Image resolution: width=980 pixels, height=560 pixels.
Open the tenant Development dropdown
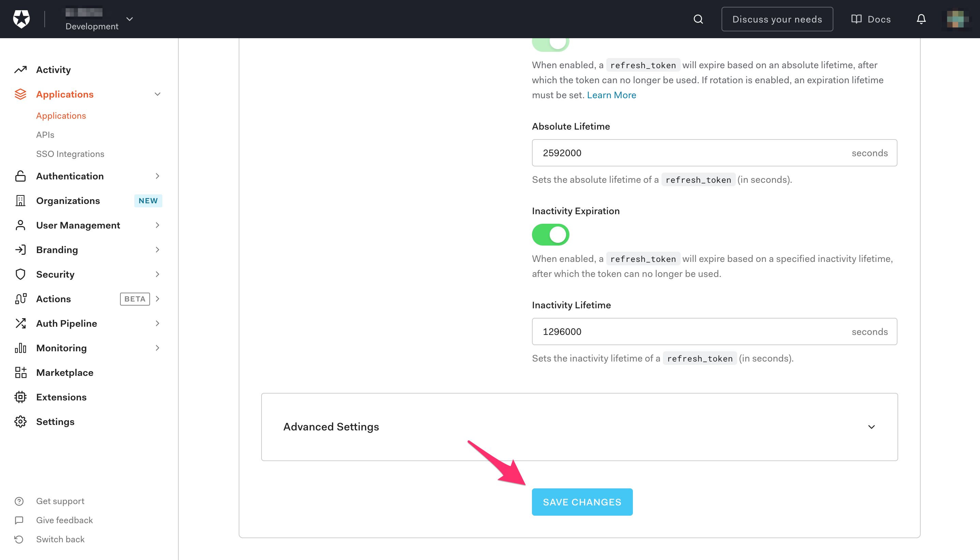[130, 19]
